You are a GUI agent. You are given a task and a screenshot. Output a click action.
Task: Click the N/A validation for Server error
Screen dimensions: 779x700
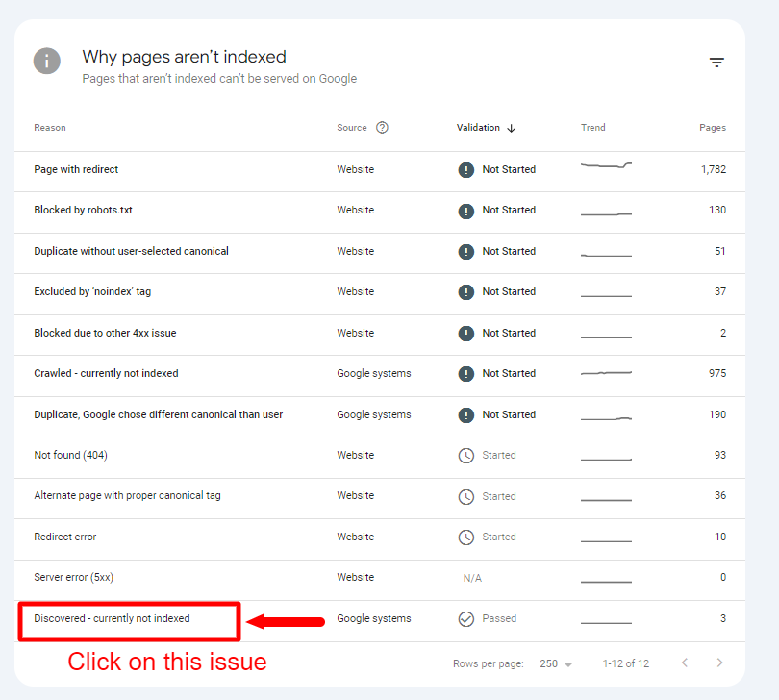point(472,578)
